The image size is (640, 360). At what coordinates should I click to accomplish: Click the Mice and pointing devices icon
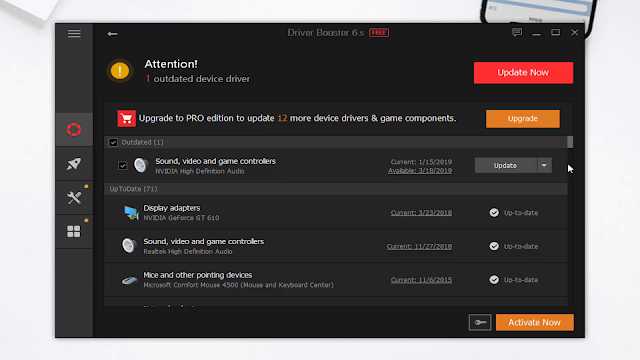click(129, 280)
